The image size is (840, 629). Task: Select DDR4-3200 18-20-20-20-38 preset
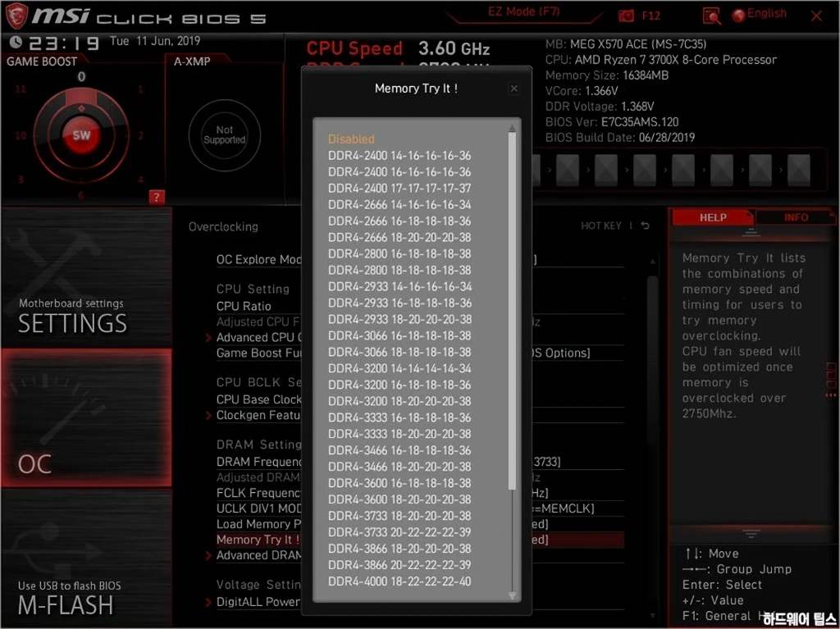point(399,401)
